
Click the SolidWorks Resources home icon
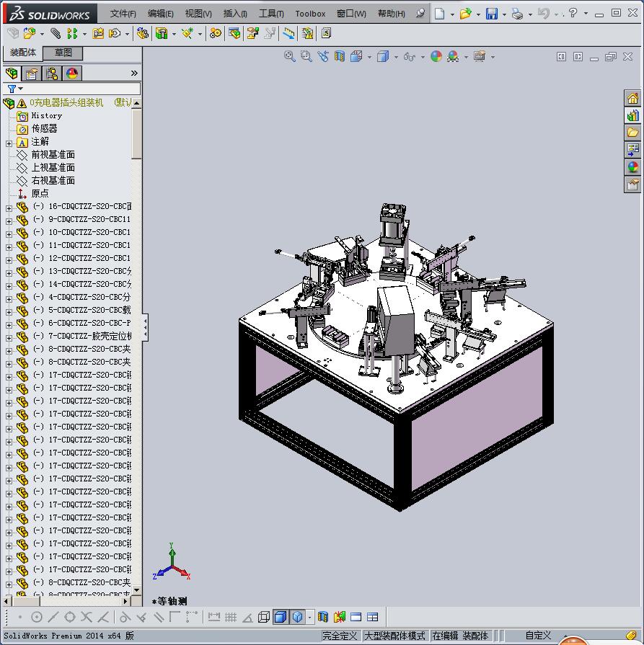click(x=632, y=98)
